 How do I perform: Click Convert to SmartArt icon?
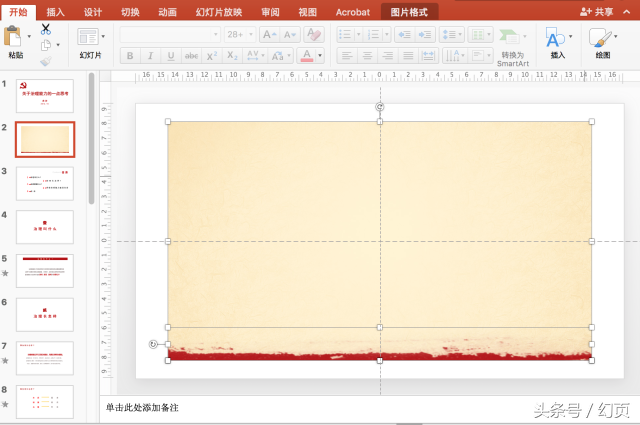coord(509,37)
